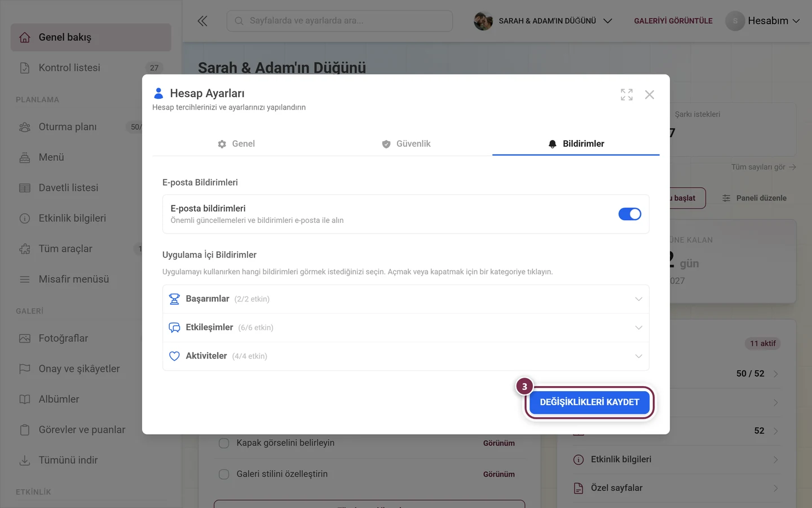This screenshot has height=508, width=812.
Task: Click the Albümler book icon
Action: coord(25,400)
